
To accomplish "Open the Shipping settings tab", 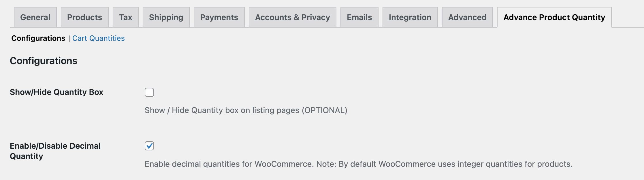I will click(x=166, y=17).
